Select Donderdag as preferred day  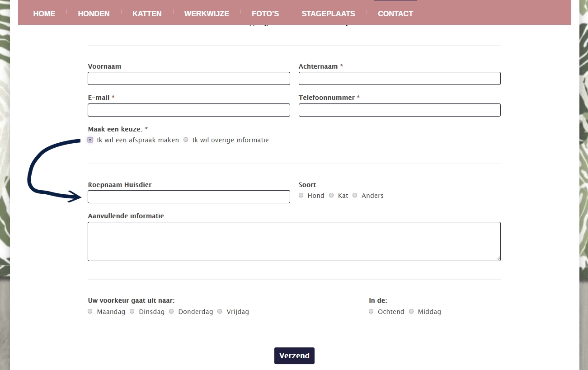pos(172,311)
